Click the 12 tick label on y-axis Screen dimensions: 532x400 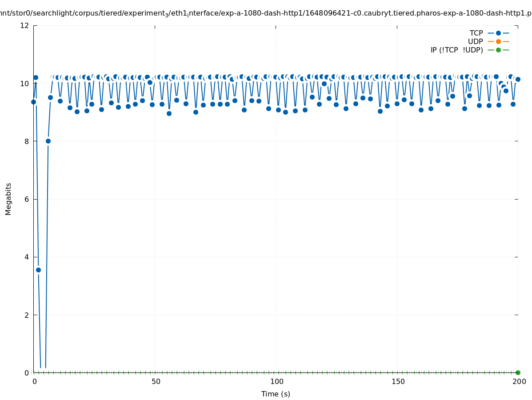click(x=24, y=25)
